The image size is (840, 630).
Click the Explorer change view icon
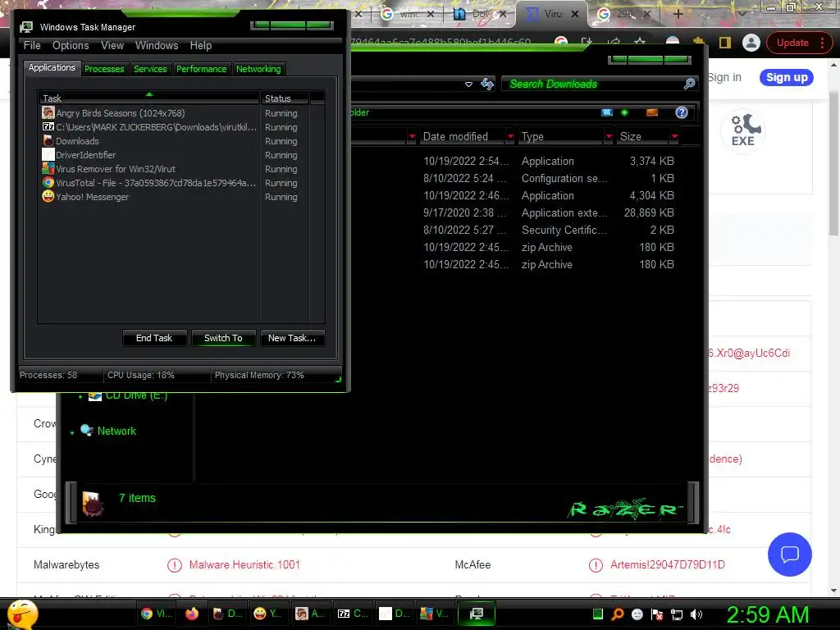(607, 112)
